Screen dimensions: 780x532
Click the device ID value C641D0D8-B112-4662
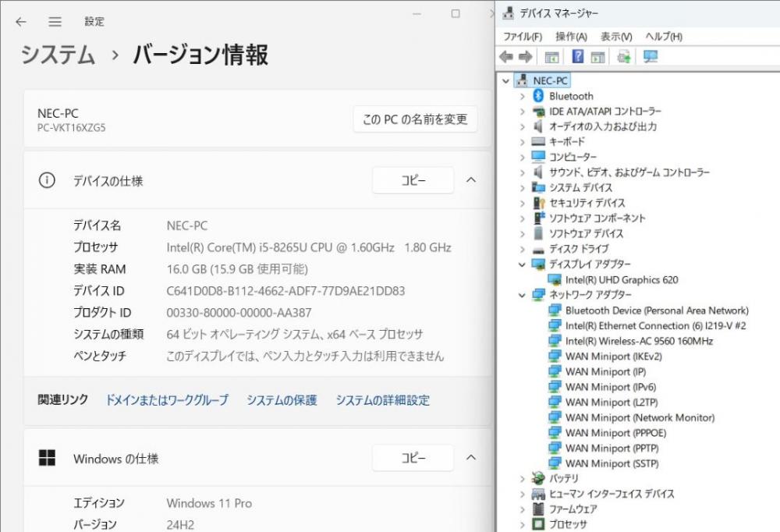click(285, 291)
